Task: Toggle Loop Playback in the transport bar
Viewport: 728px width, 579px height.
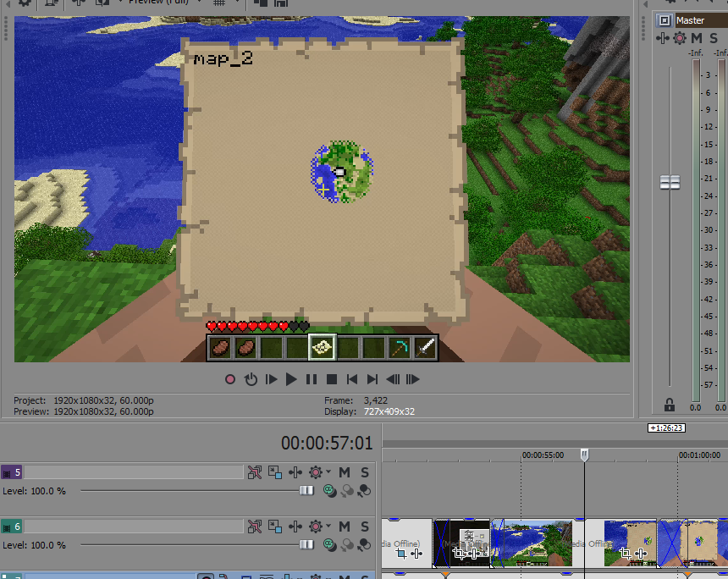Action: tap(251, 379)
